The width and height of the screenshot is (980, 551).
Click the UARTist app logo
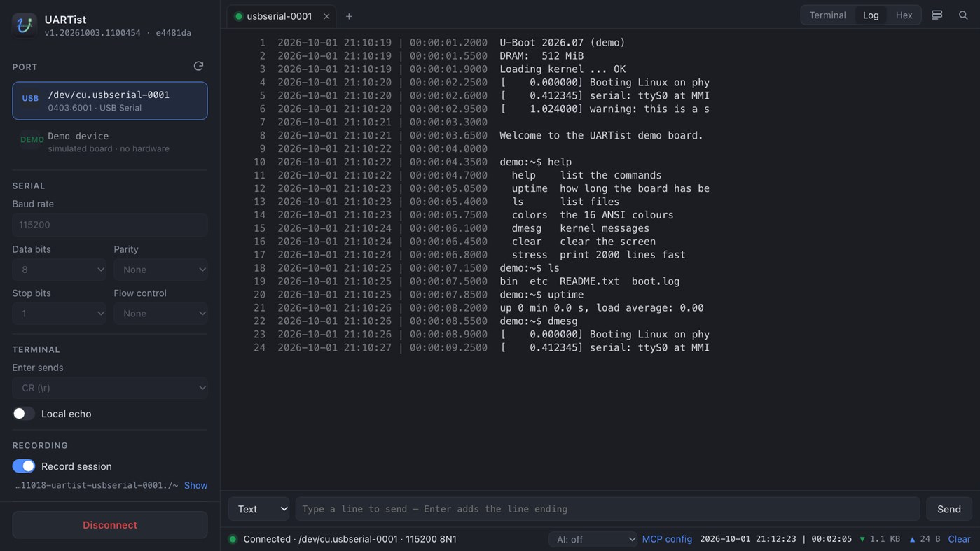[25, 25]
